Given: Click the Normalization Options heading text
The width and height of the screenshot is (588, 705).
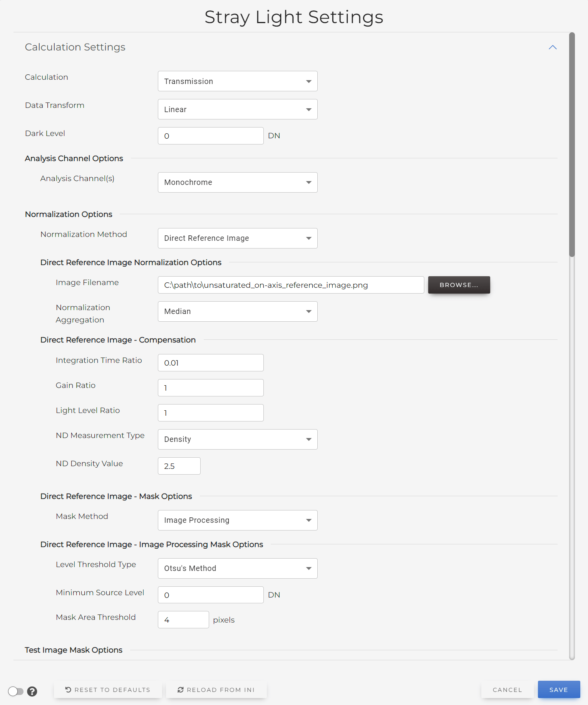Looking at the screenshot, I should click(x=69, y=214).
